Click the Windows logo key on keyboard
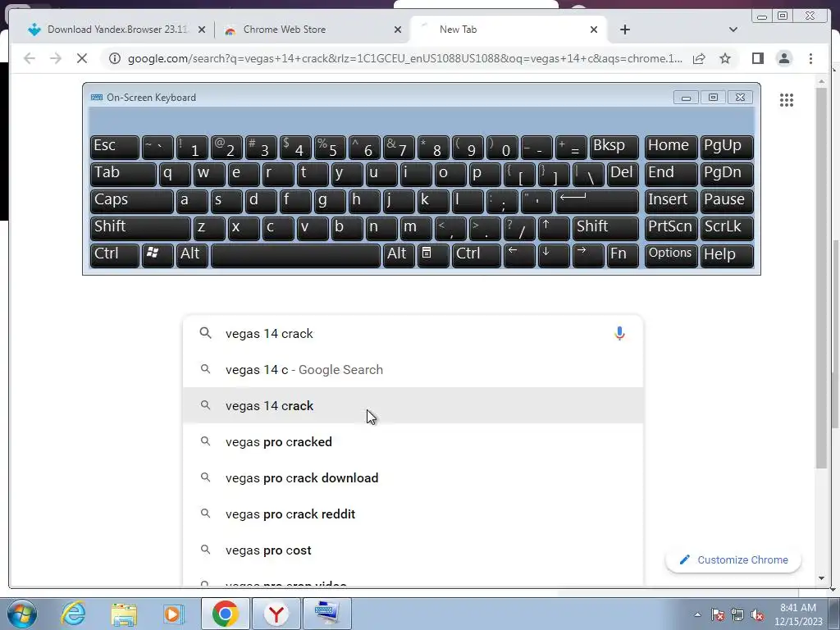The width and height of the screenshot is (840, 630). coord(157,255)
